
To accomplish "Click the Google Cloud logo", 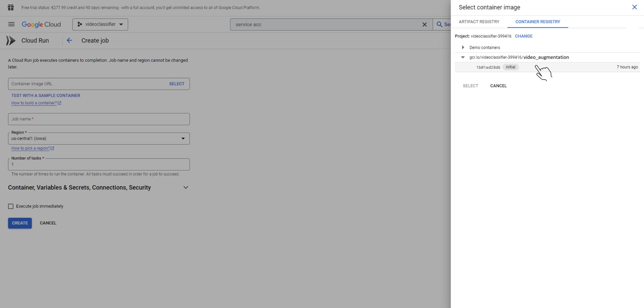I will pos(41,24).
